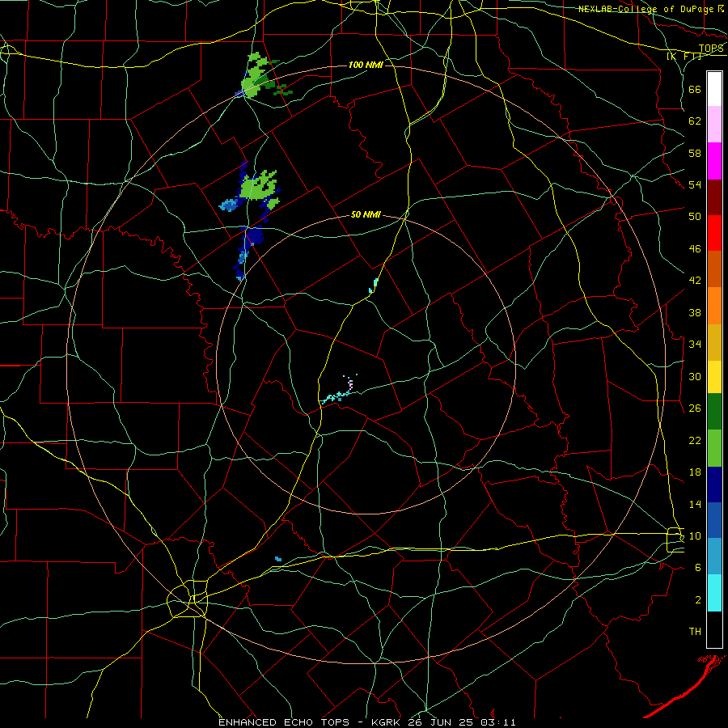Click the "03:11" time stamp
The height and width of the screenshot is (728, 728).
(498, 722)
